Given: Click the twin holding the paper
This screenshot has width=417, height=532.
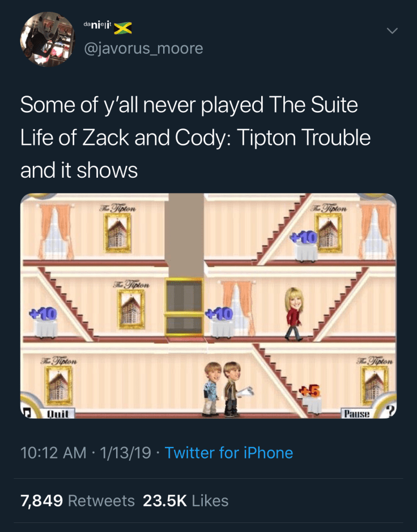Looking at the screenshot, I should (x=233, y=389).
